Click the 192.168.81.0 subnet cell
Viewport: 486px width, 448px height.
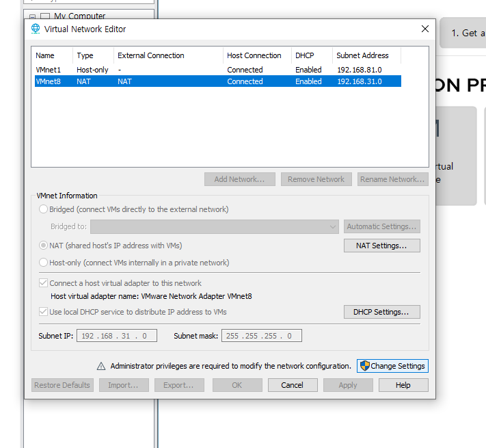click(360, 70)
